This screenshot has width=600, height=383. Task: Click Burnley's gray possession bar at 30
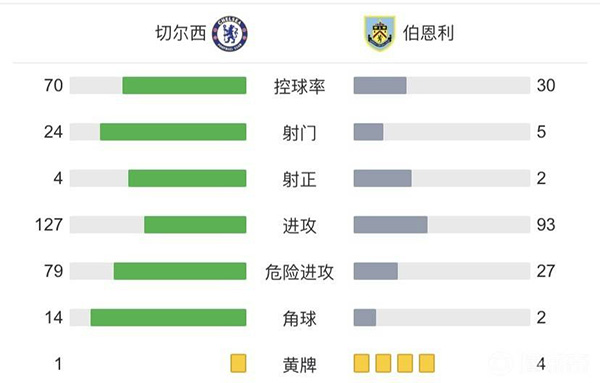pyautogui.click(x=380, y=85)
